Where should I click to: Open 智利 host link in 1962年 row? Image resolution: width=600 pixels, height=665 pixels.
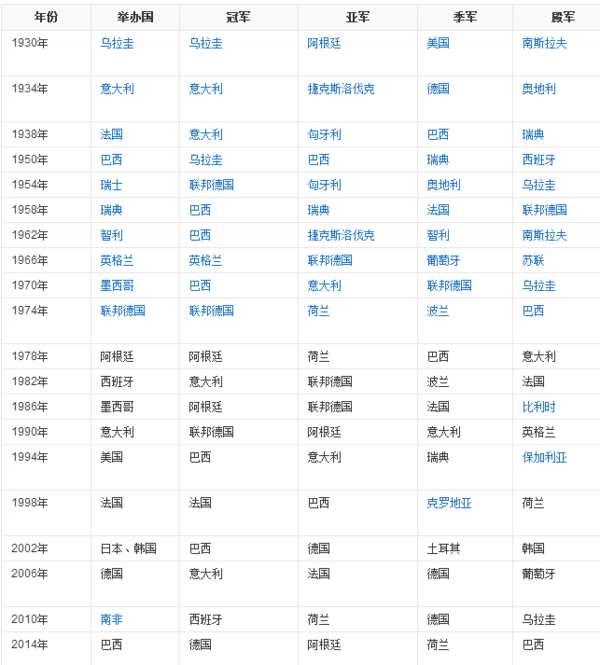pos(112,235)
